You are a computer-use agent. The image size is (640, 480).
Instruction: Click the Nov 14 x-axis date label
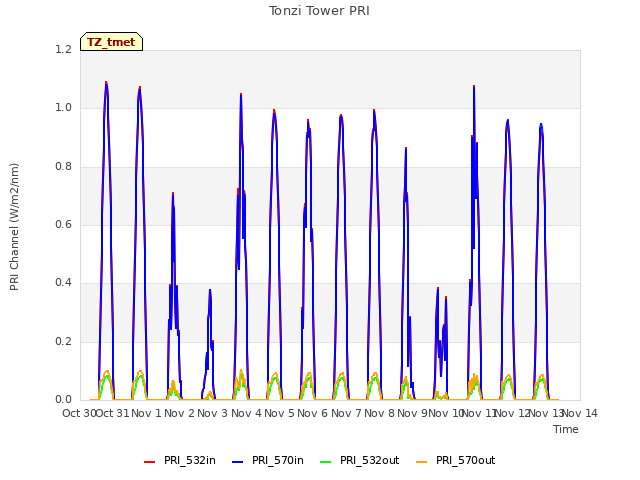pyautogui.click(x=580, y=413)
